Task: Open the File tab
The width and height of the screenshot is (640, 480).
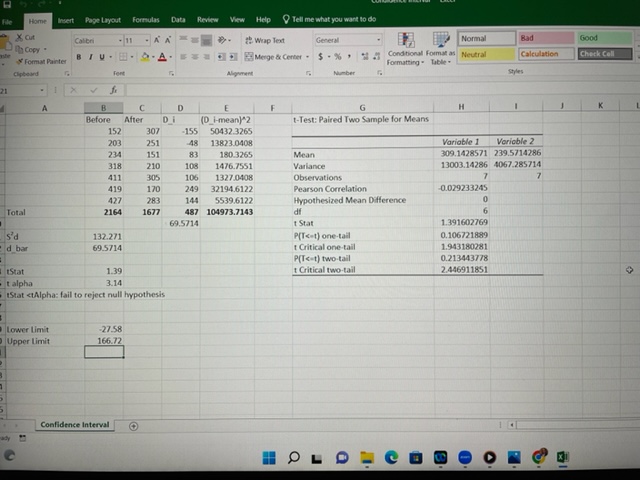Action: click(x=7, y=22)
